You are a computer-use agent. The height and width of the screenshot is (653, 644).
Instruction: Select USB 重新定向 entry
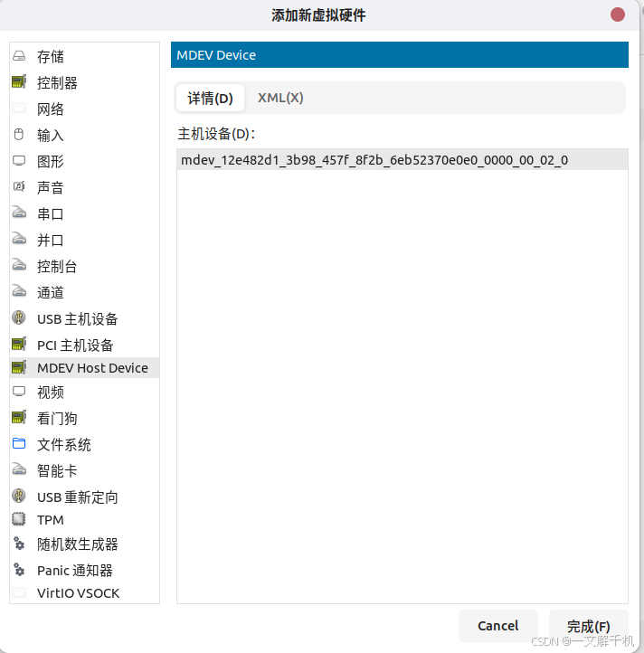(x=84, y=497)
